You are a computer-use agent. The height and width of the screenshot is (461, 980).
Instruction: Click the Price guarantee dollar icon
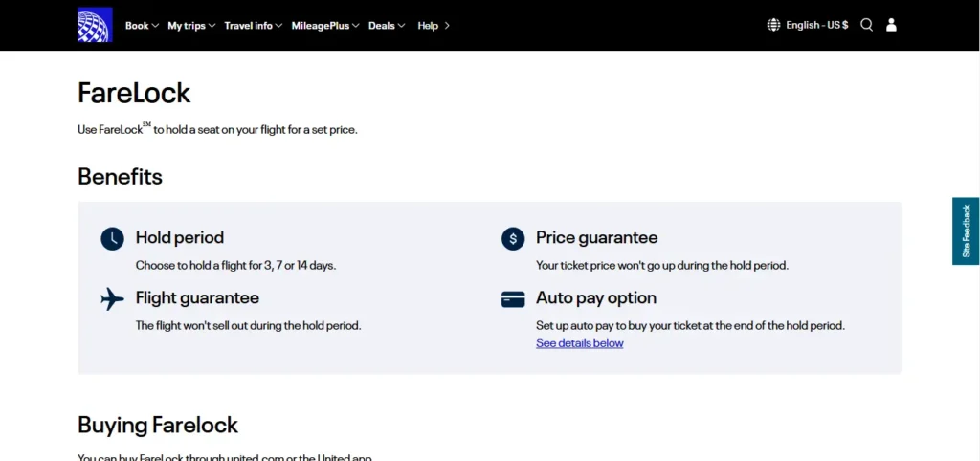513,238
